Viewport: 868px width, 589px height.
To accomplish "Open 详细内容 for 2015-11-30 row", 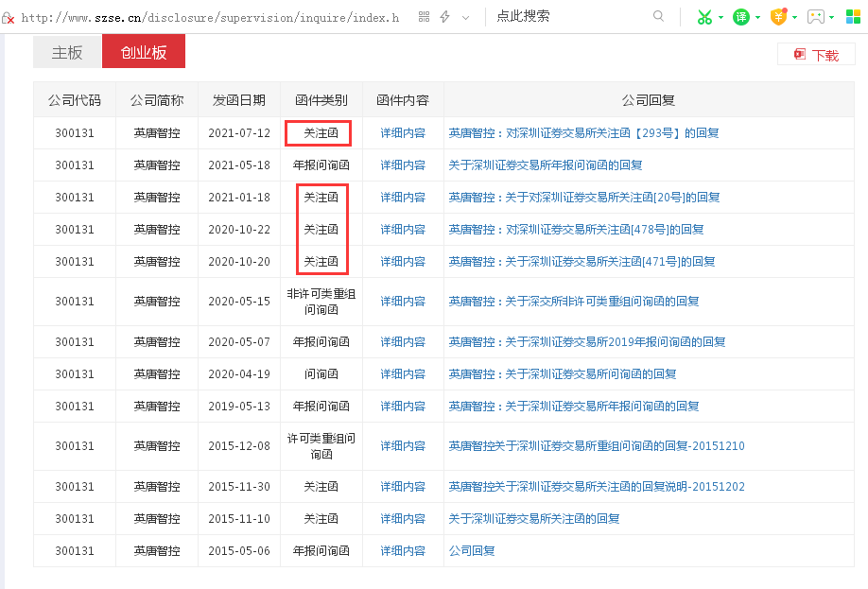I will point(403,486).
